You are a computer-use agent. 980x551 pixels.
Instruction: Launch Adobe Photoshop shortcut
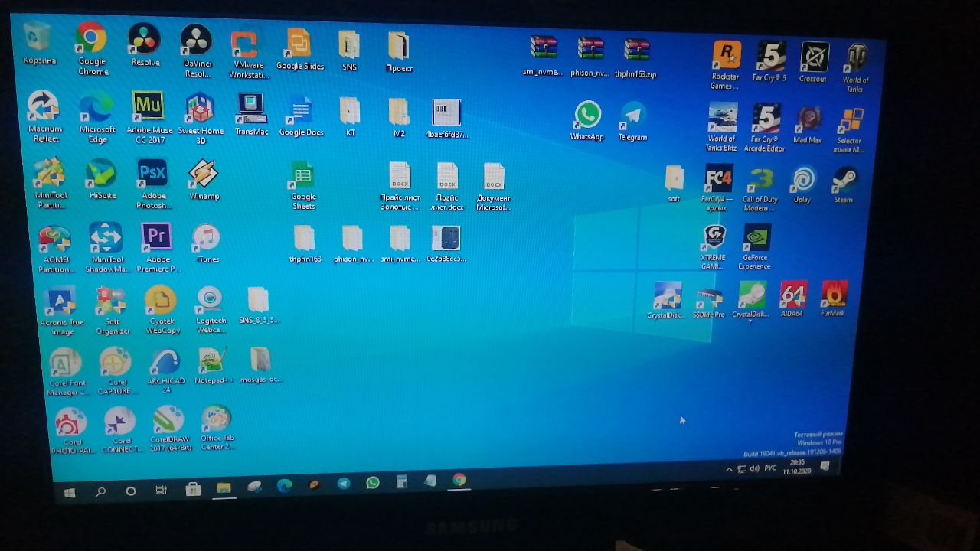click(152, 184)
